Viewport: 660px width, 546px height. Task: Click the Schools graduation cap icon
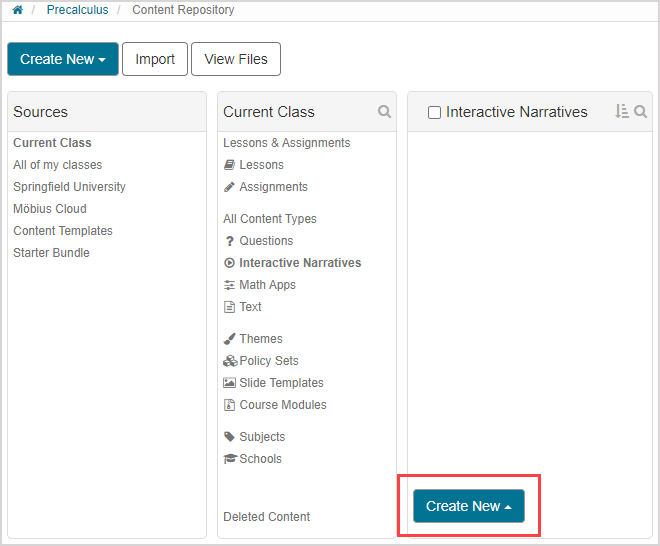pyautogui.click(x=230, y=459)
